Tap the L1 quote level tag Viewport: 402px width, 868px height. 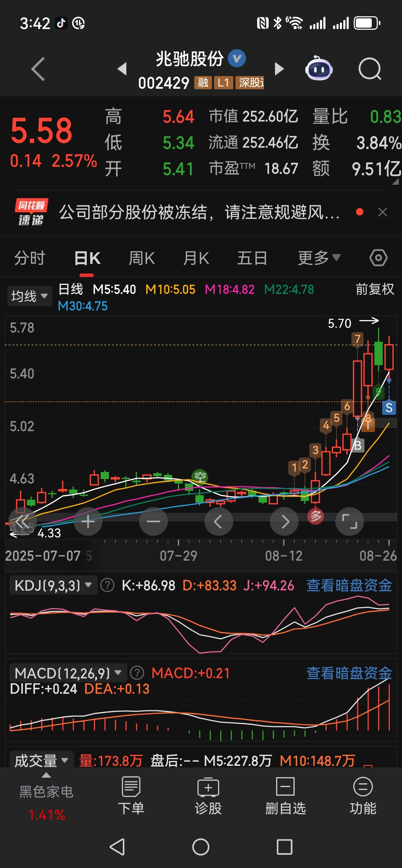[223, 83]
